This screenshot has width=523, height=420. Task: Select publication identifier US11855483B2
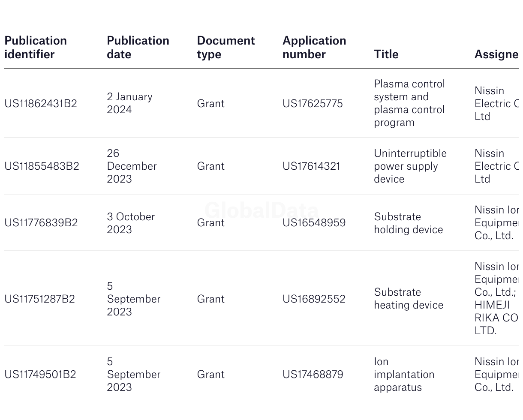[x=42, y=166]
